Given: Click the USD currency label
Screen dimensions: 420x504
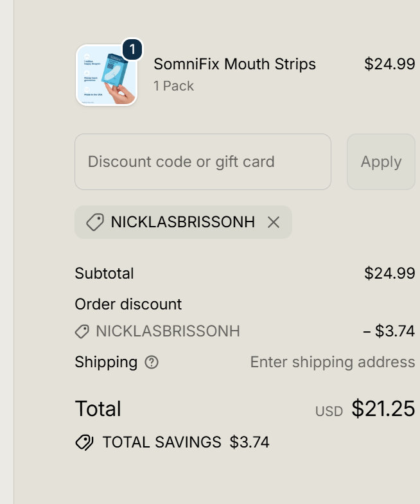Looking at the screenshot, I should tap(329, 412).
